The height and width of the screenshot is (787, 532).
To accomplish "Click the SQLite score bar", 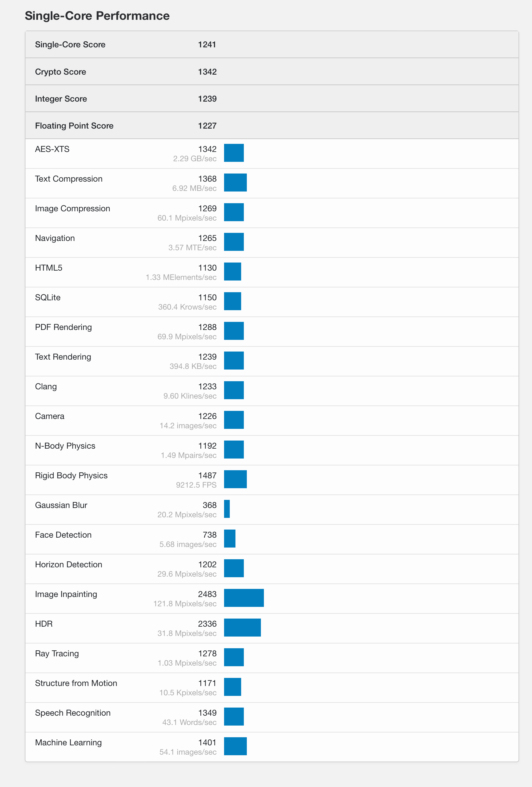I will point(232,301).
